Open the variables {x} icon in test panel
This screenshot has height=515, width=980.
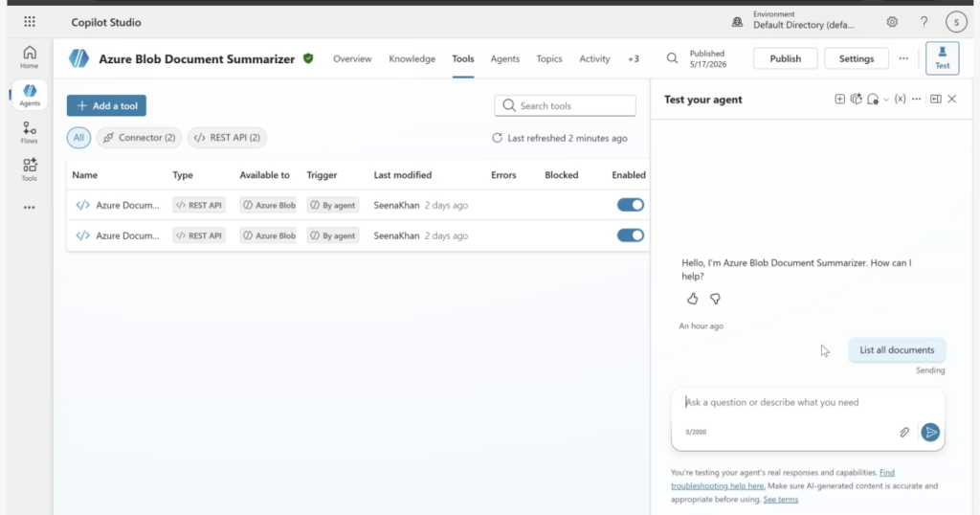[x=900, y=99]
